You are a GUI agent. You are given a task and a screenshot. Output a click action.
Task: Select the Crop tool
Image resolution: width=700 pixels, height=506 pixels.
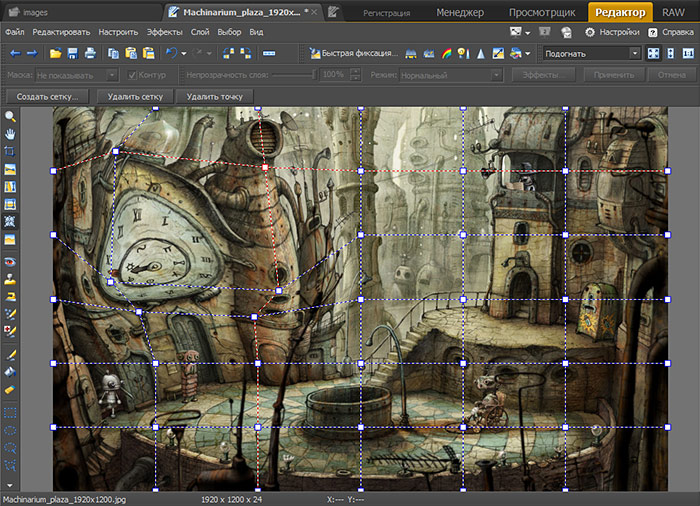coord(10,152)
